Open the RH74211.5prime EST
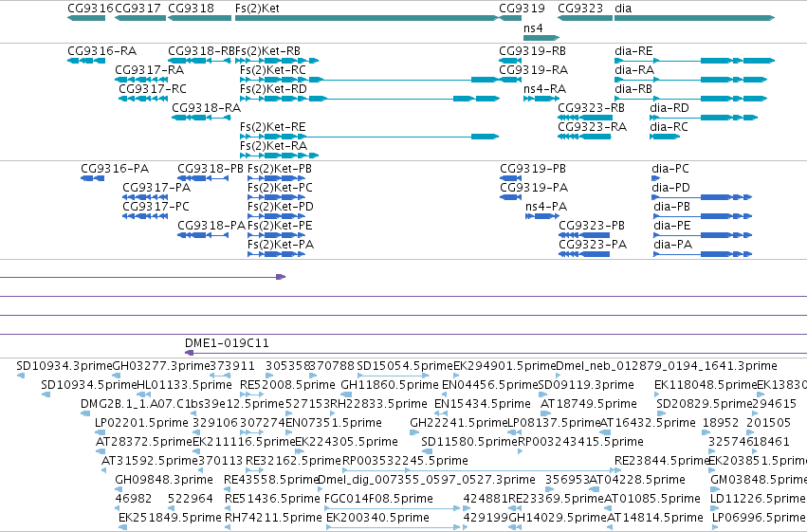 click(x=229, y=527)
